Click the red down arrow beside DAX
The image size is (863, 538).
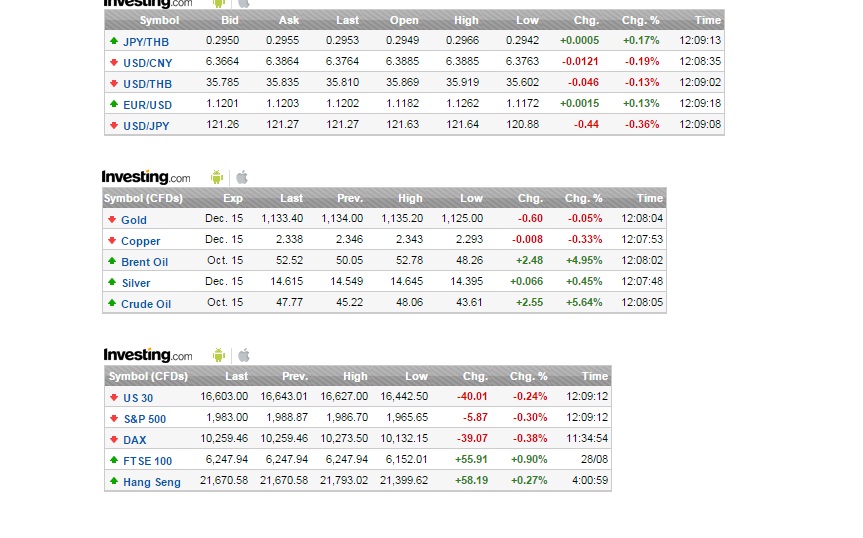[x=114, y=440]
